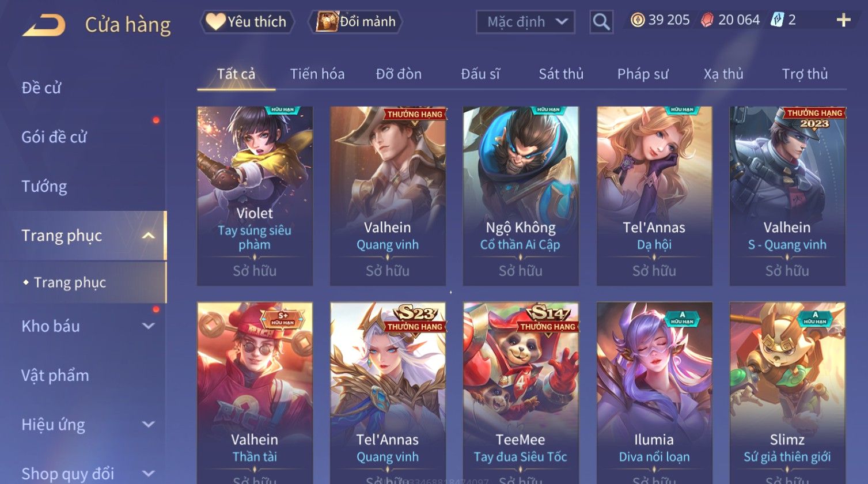The height and width of the screenshot is (484, 868).
Task: Expand the Kho báu sidebar section
Action: pyautogui.click(x=148, y=326)
